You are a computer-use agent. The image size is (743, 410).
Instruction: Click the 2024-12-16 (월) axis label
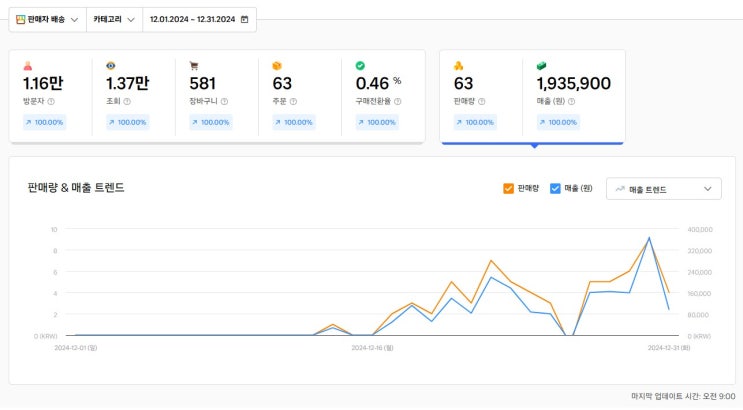372,348
